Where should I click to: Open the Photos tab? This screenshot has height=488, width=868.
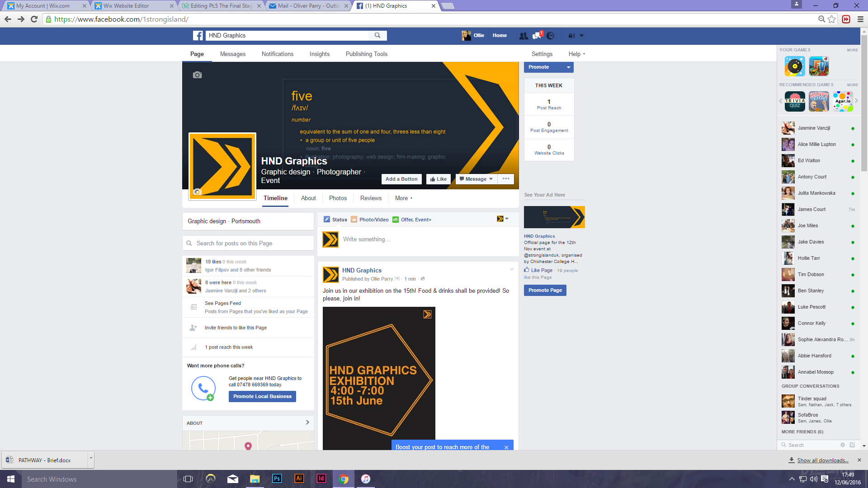pos(338,198)
